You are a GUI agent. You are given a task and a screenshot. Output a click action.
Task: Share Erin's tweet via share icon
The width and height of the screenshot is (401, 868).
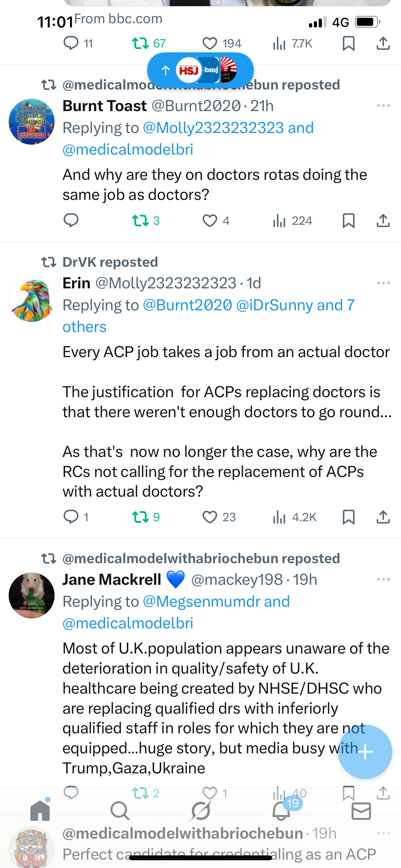coord(383,517)
